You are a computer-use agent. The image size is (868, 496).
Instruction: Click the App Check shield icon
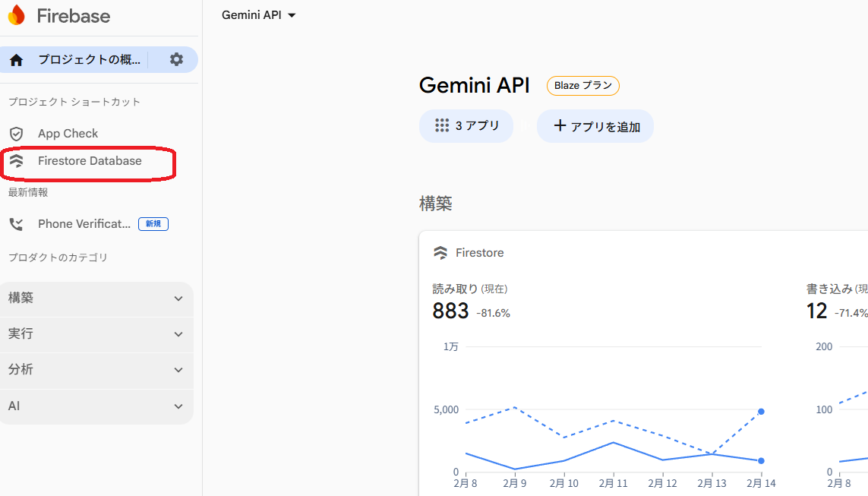point(17,133)
